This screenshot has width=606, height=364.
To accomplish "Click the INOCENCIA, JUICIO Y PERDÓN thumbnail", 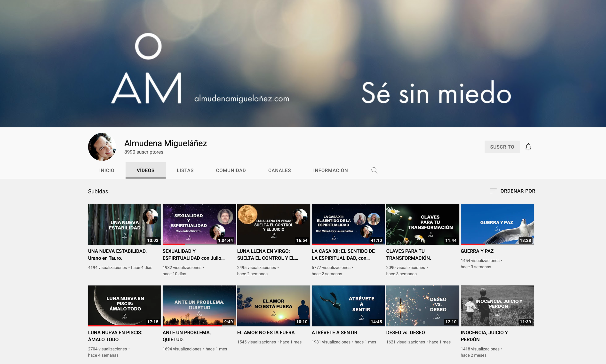I will (x=497, y=306).
